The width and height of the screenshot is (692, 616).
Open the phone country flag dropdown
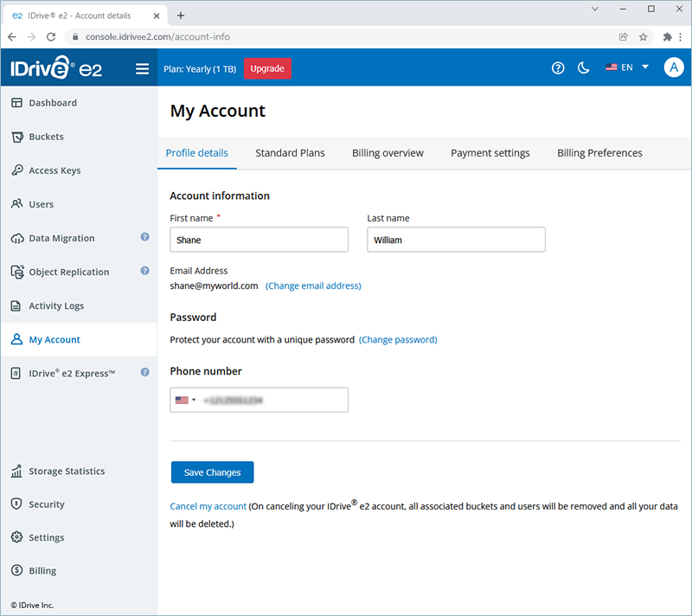185,400
